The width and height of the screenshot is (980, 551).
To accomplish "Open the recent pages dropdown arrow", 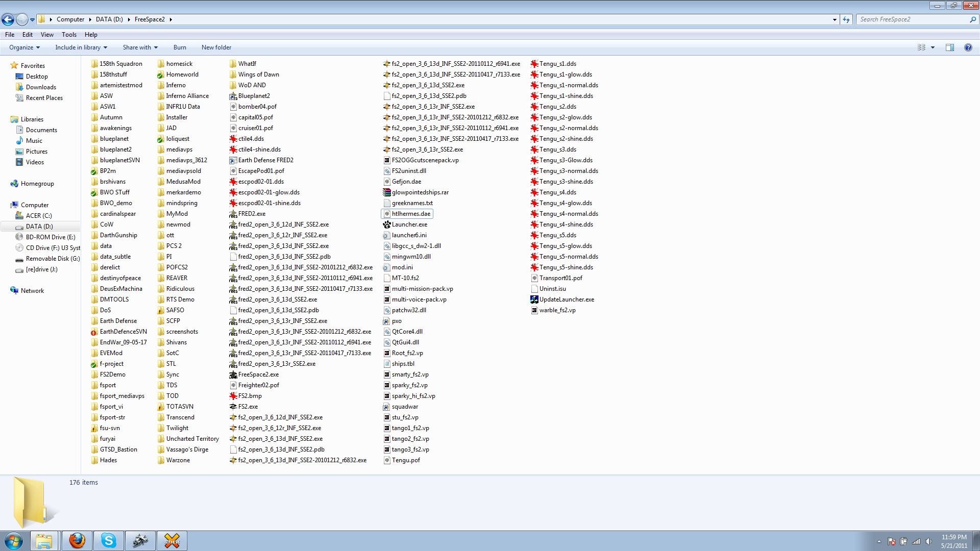I will [32, 20].
